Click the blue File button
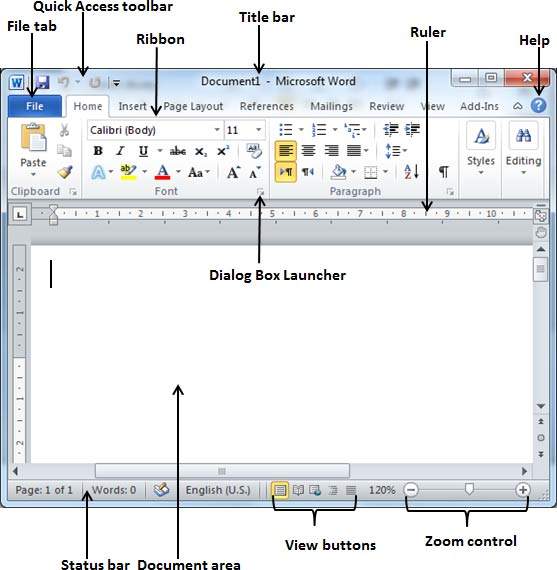 (35, 106)
